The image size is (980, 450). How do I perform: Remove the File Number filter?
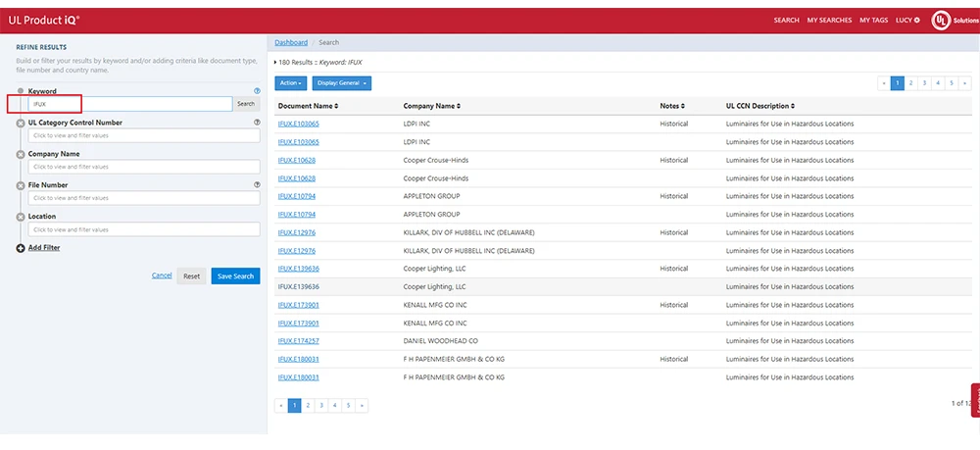tap(21, 185)
